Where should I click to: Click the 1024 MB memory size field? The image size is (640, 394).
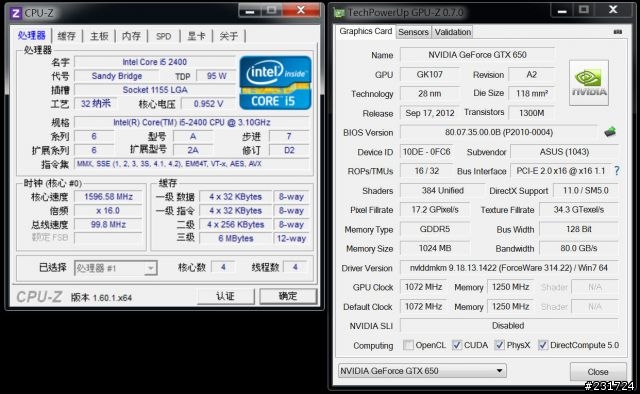click(435, 248)
